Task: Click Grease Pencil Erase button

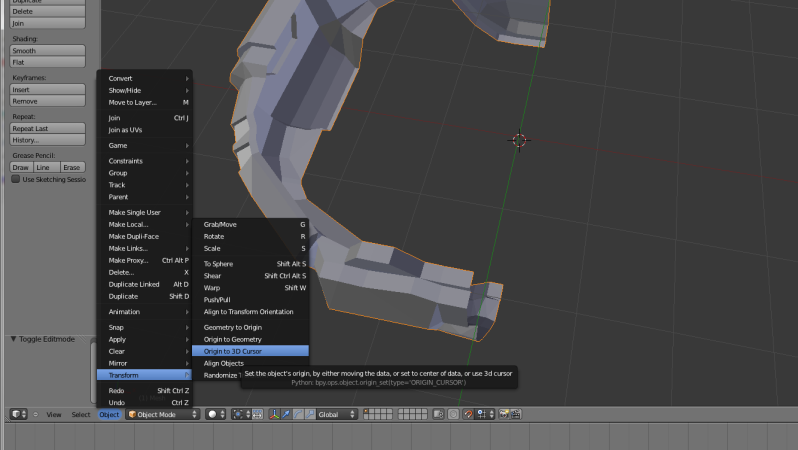Action: (x=73, y=167)
